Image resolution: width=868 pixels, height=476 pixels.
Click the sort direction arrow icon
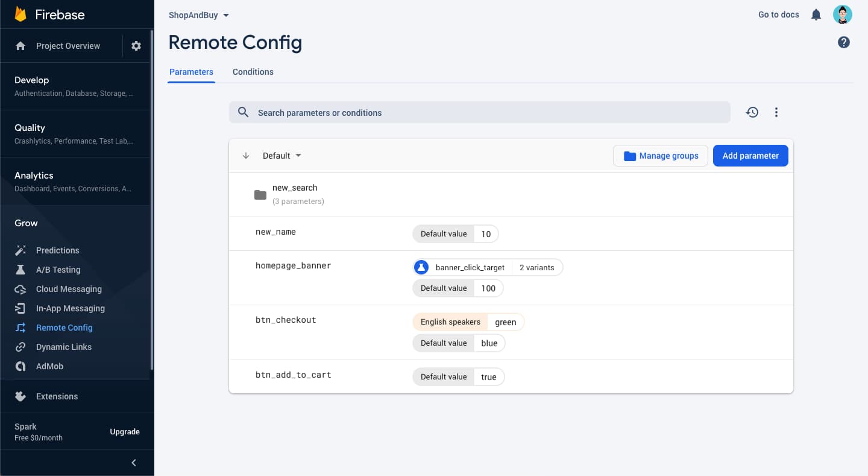coord(246,156)
